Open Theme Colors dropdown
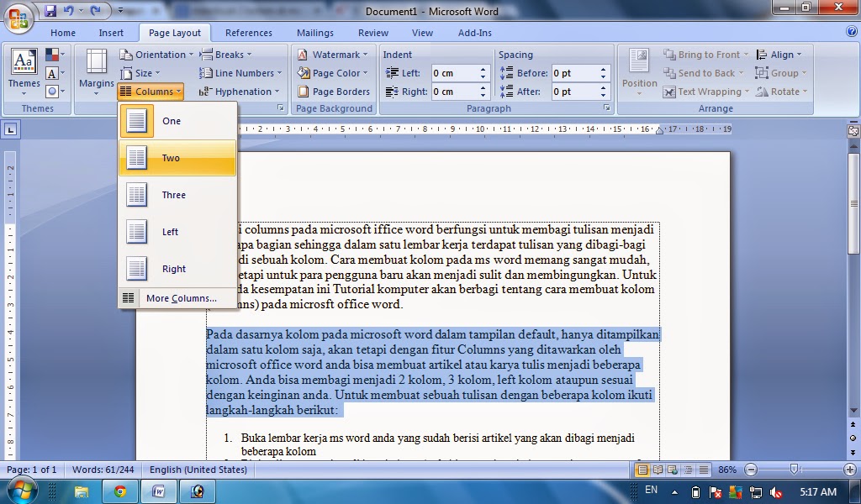861x504 pixels. pos(55,55)
